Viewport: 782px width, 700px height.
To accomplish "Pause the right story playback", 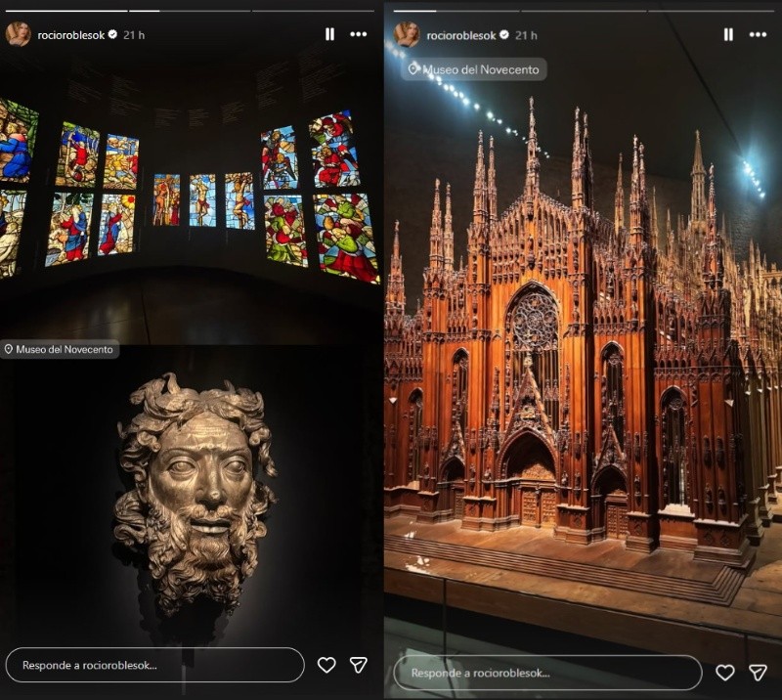I will 726,34.
